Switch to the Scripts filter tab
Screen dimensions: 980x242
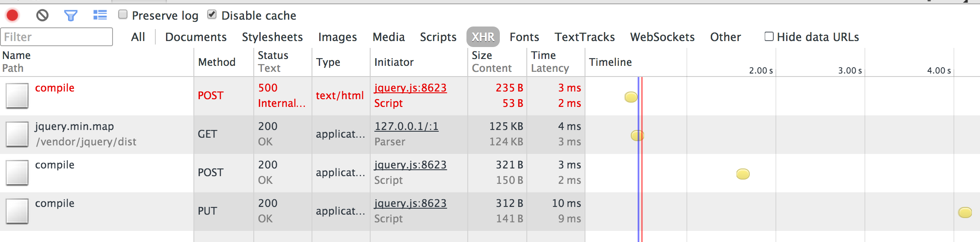click(x=438, y=37)
